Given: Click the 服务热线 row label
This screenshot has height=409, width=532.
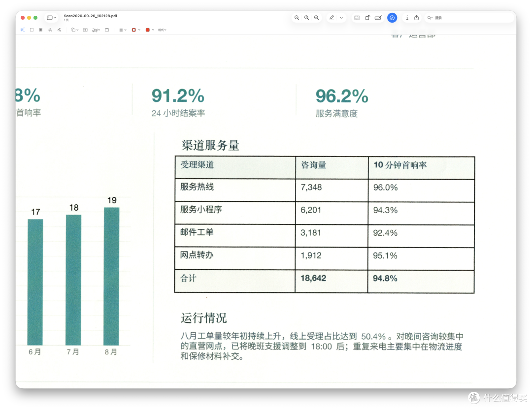Looking at the screenshot, I should (197, 187).
